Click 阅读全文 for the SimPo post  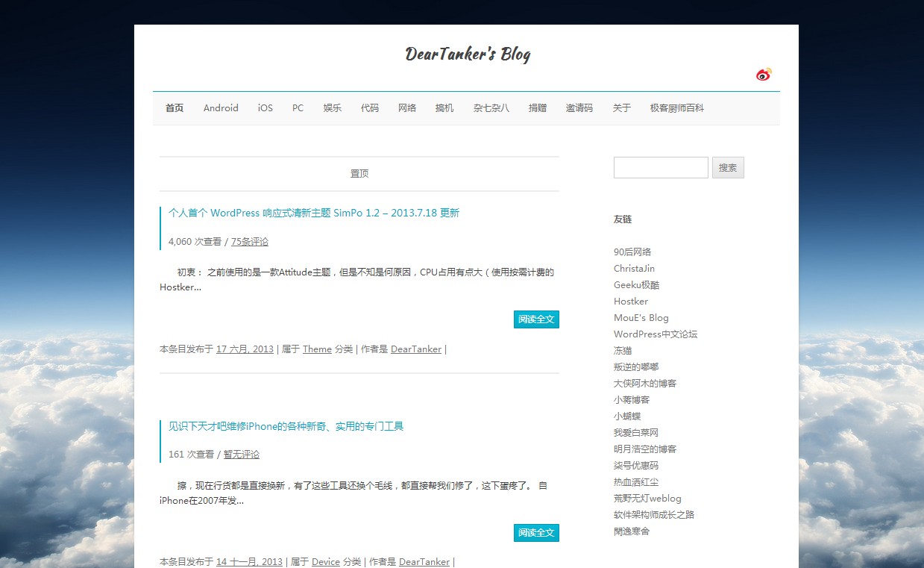point(536,319)
